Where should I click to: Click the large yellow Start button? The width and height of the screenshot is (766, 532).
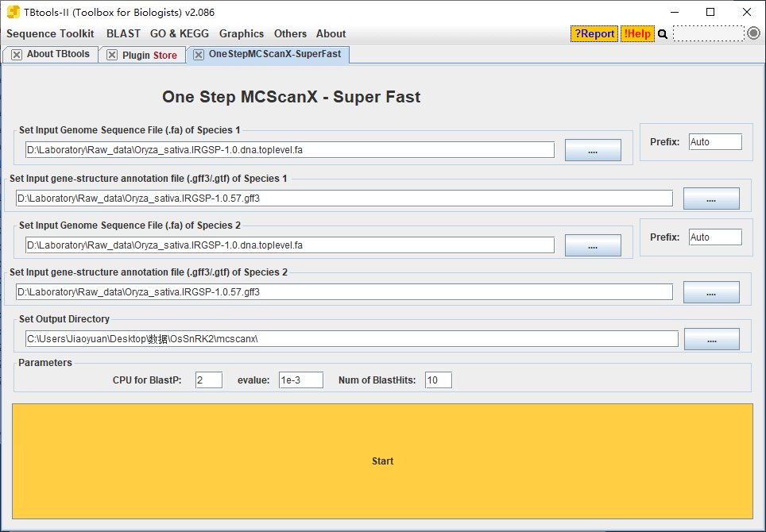pos(382,461)
